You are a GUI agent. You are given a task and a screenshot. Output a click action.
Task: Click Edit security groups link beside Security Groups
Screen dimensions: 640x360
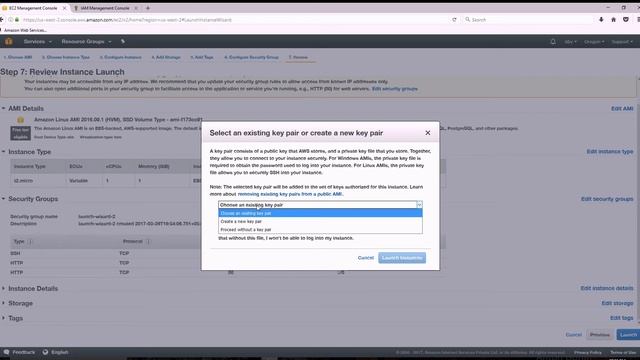click(607, 199)
